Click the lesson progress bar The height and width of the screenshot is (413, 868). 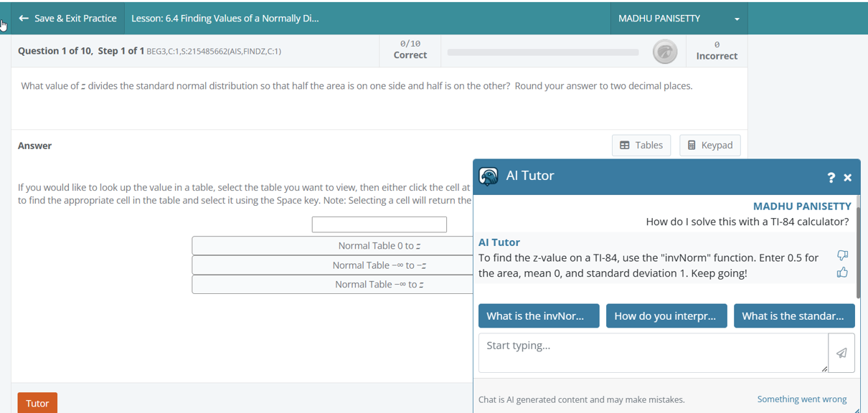pyautogui.click(x=542, y=52)
